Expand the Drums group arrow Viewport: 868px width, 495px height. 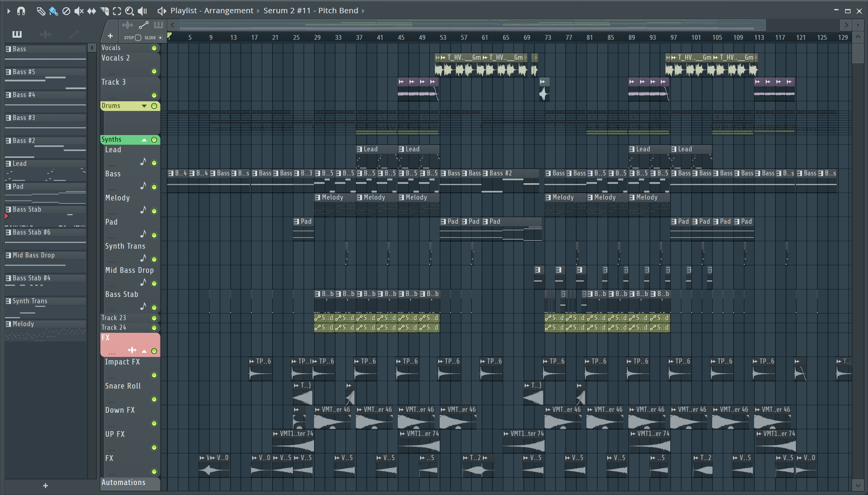tap(144, 106)
